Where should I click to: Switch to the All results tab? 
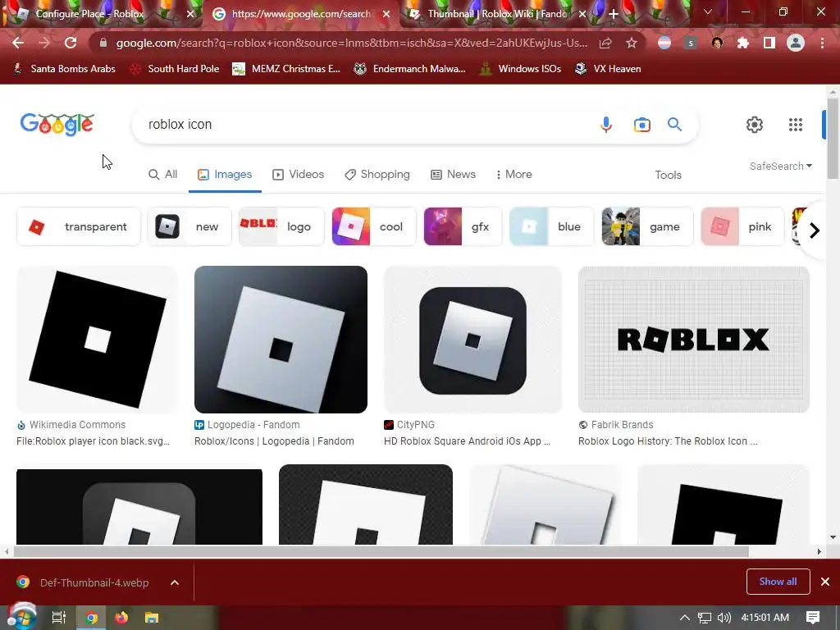point(163,174)
